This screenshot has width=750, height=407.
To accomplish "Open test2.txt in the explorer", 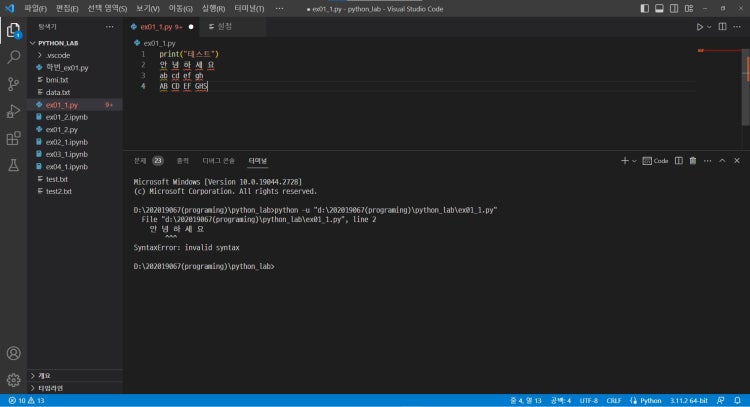I will click(75, 191).
